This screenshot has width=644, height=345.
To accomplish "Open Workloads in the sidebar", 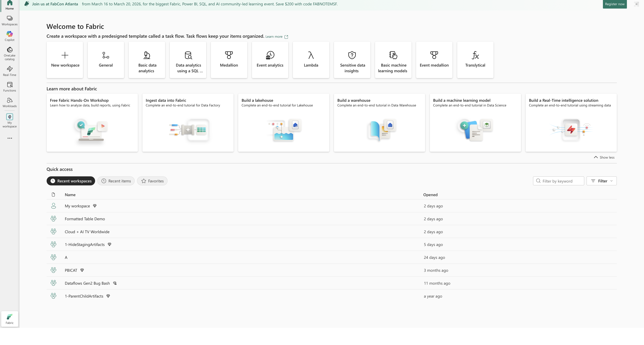I will click(x=10, y=102).
